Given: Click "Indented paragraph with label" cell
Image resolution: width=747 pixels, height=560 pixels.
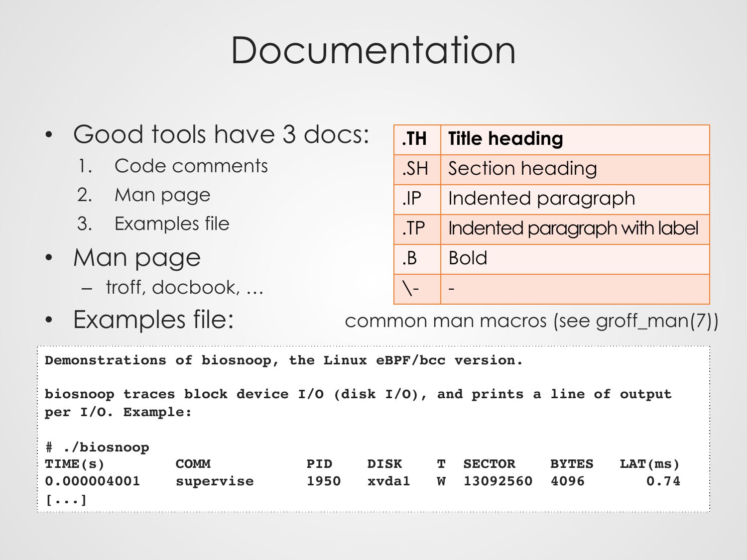Looking at the screenshot, I should point(573,229).
